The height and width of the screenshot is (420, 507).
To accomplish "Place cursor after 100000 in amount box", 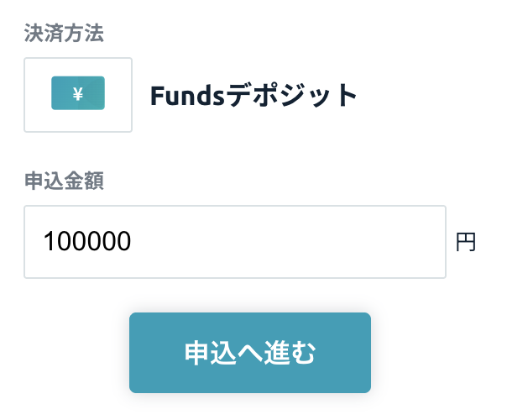I will click(x=133, y=242).
